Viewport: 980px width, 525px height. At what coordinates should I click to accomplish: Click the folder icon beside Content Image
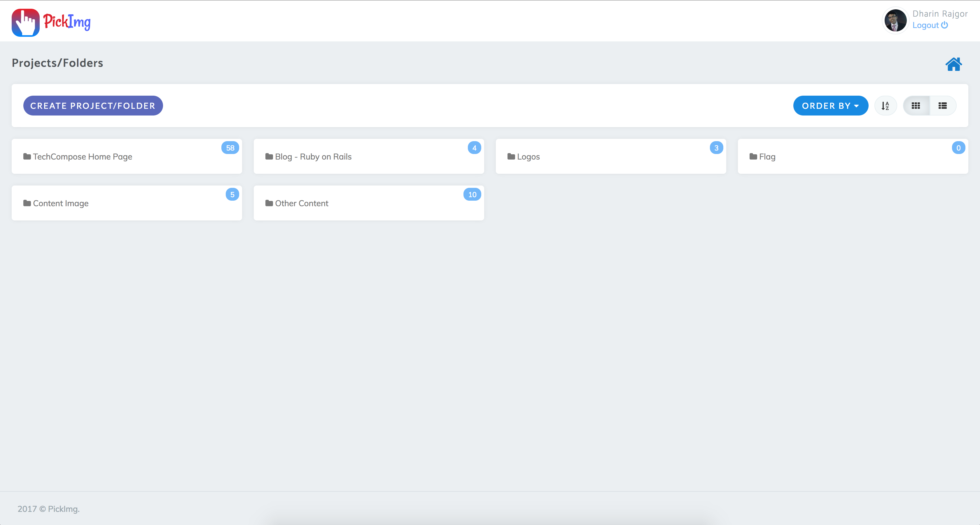[27, 203]
